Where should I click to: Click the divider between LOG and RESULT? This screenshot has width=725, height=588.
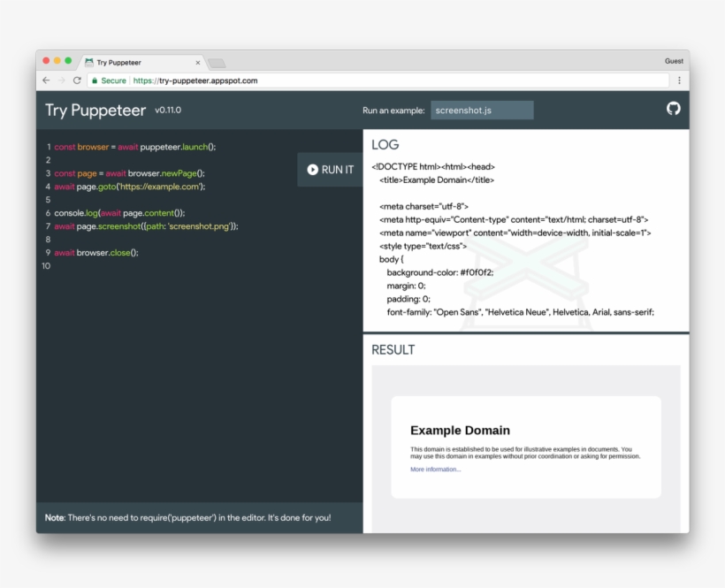525,333
